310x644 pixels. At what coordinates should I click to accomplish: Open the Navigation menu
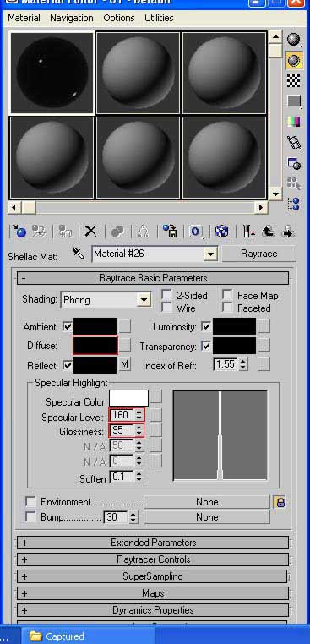[x=72, y=18]
